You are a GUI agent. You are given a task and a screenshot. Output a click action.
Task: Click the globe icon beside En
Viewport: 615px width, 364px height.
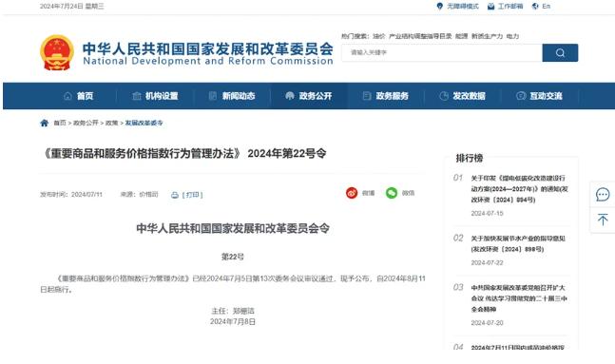(535, 7)
